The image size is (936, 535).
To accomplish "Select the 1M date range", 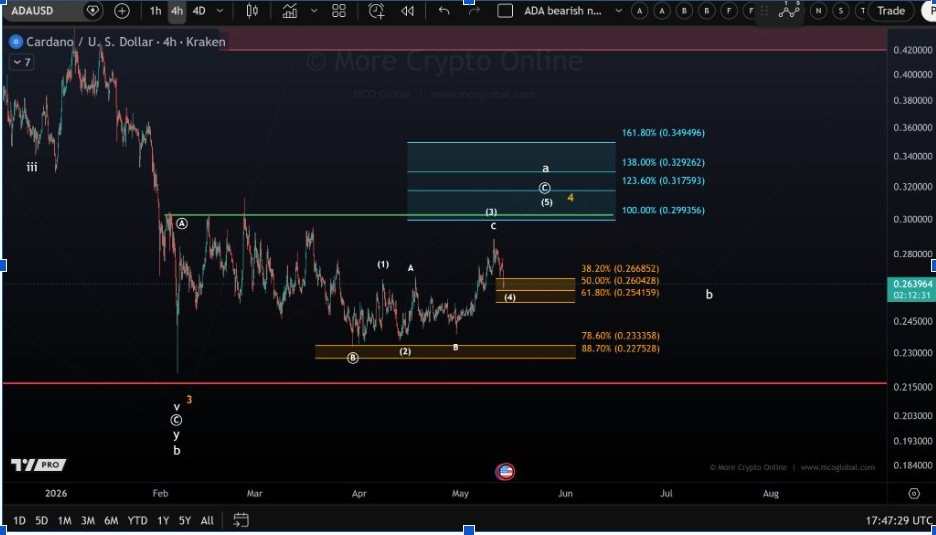I will pyautogui.click(x=64, y=521).
